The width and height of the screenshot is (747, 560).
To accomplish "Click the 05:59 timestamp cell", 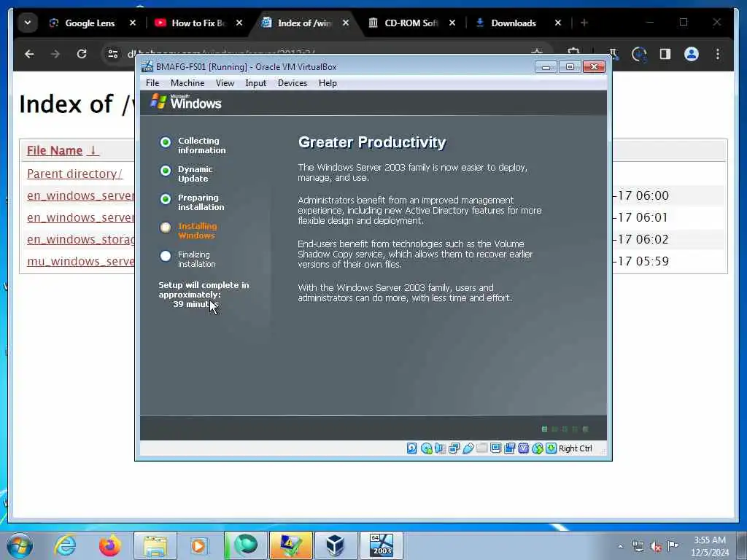I will [x=640, y=262].
